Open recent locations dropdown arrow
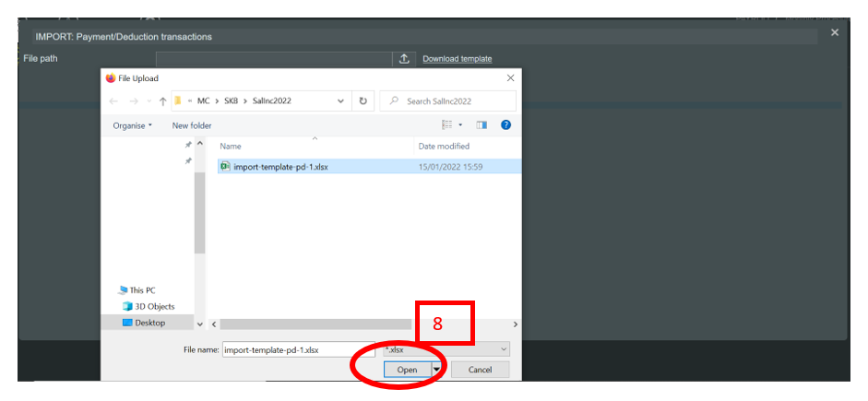 pyautogui.click(x=149, y=101)
